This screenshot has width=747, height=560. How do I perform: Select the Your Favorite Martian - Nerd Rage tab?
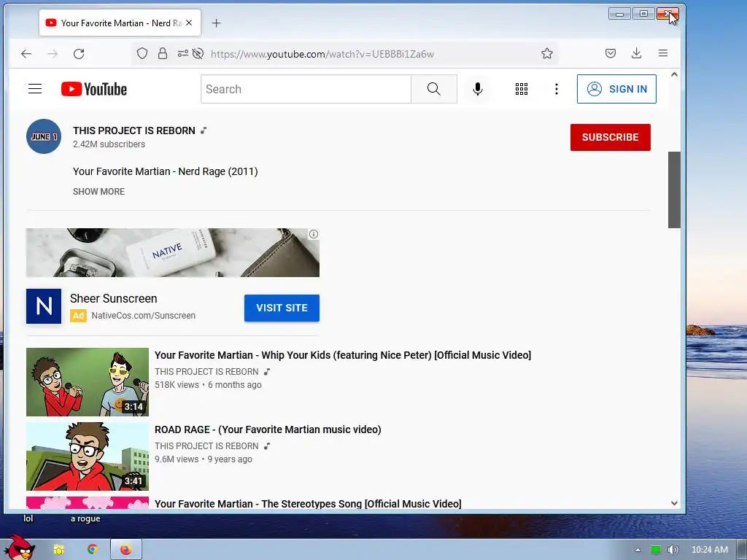point(120,23)
